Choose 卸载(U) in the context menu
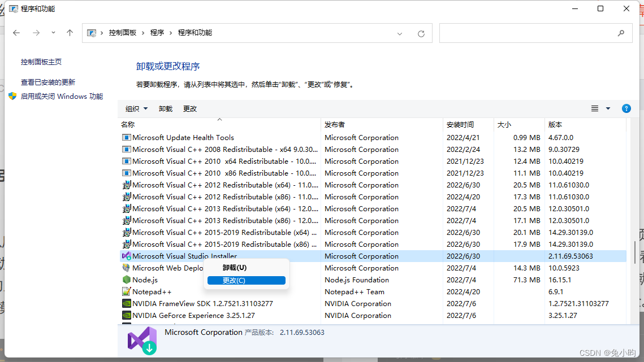The height and width of the screenshot is (362, 644). (x=247, y=268)
